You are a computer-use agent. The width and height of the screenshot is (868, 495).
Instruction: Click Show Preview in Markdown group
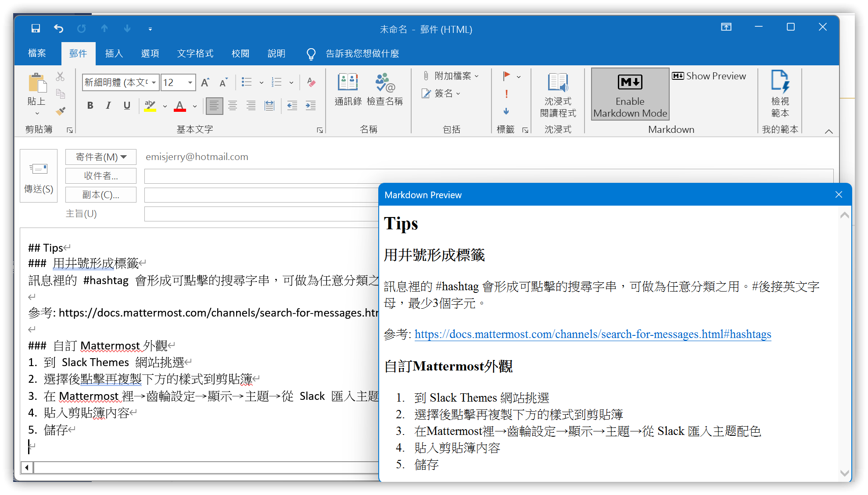click(x=709, y=76)
